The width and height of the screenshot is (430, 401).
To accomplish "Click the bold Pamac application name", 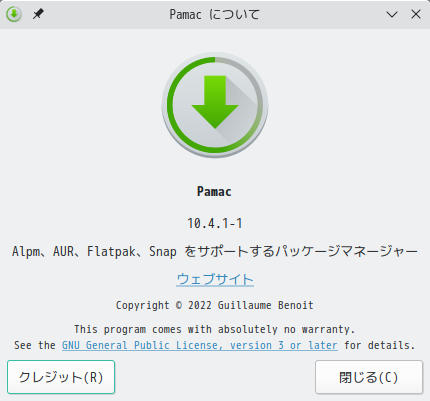I will [214, 192].
